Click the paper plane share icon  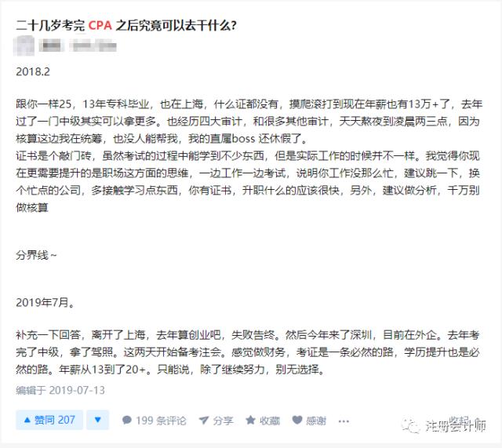204,420
